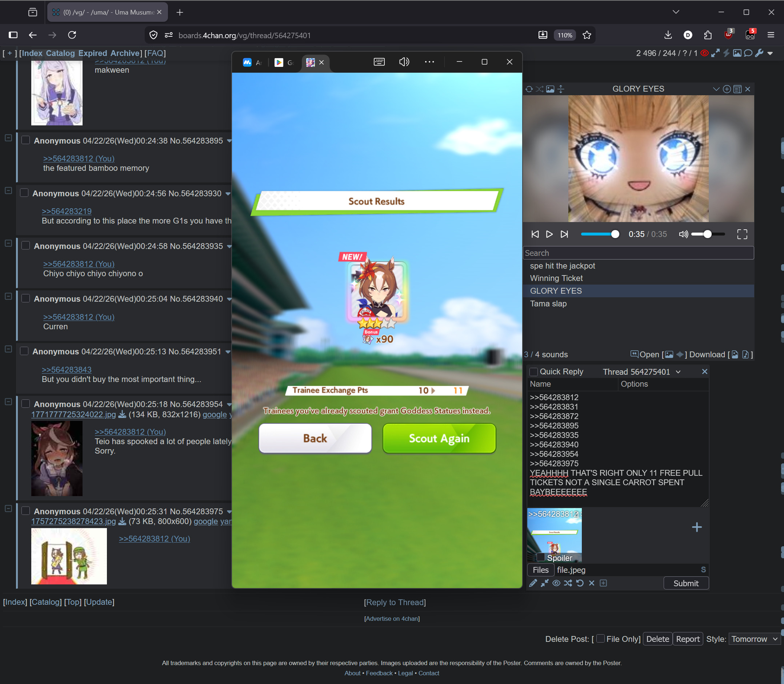Submit the quick reply post
Viewport: 784px width, 684px height.
(685, 583)
